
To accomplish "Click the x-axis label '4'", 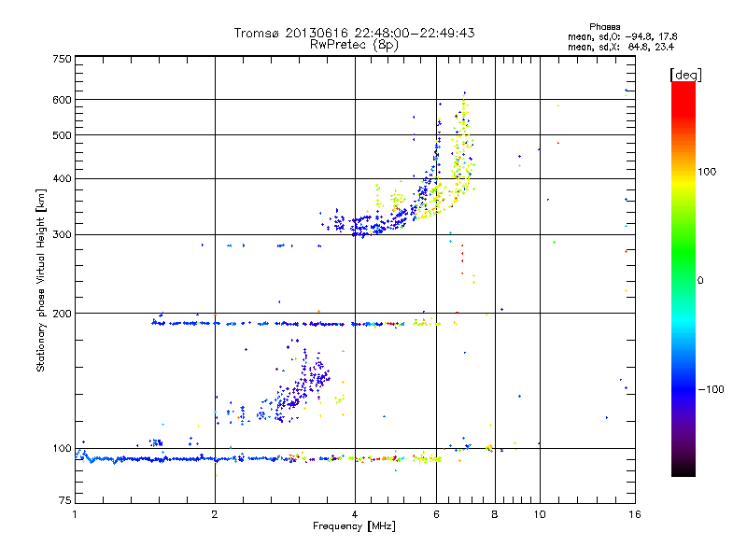I will (355, 514).
